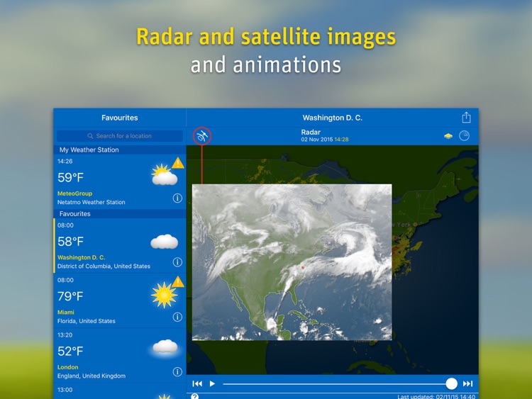
Task: Select the Washington D. C. favourite
Action: [x=120, y=246]
